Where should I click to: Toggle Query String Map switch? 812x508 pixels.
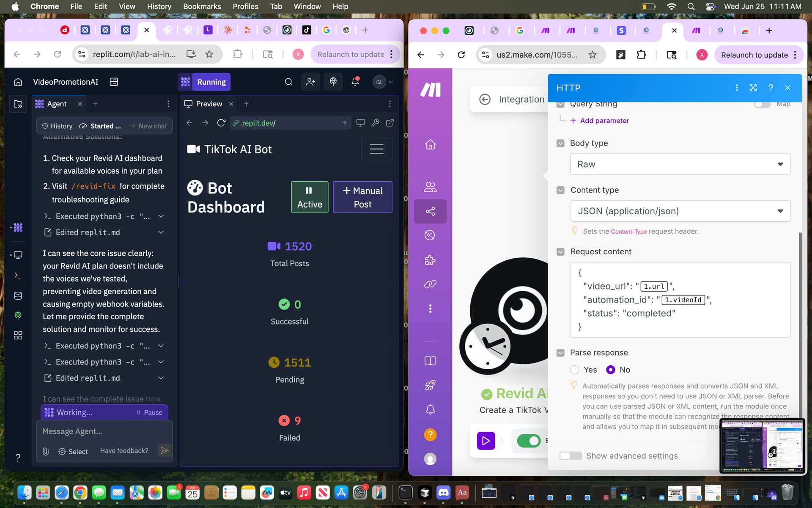pos(762,105)
